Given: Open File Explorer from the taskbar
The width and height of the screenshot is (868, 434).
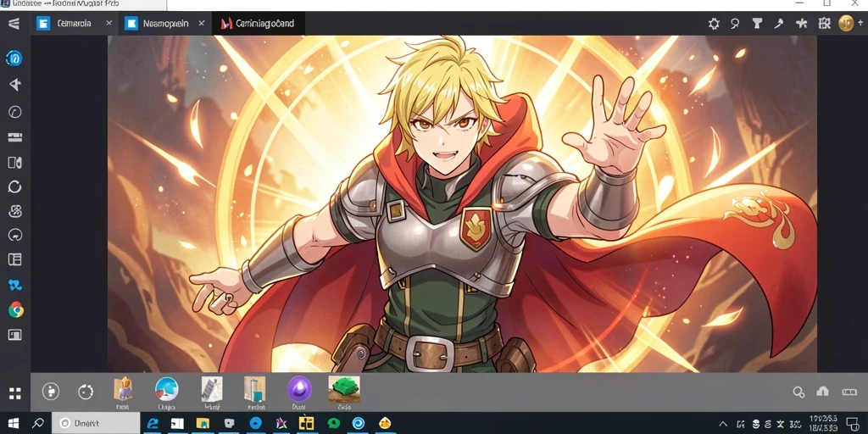Looking at the screenshot, I should click(x=203, y=424).
